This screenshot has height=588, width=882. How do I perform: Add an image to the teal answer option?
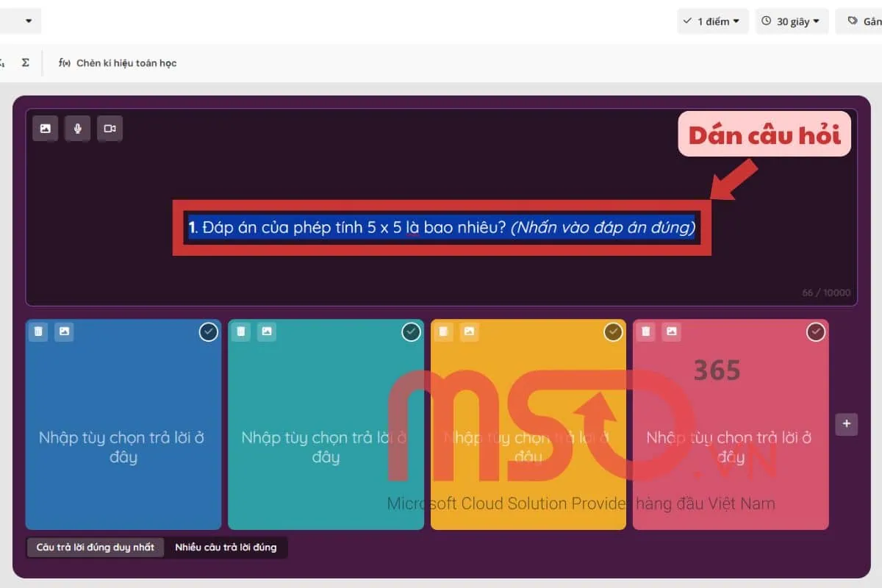[x=266, y=331]
